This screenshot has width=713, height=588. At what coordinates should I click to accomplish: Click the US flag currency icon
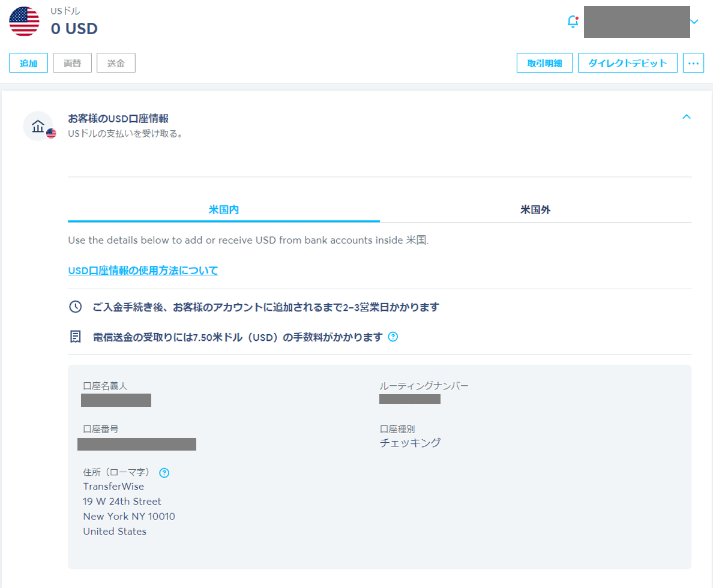coord(24,22)
